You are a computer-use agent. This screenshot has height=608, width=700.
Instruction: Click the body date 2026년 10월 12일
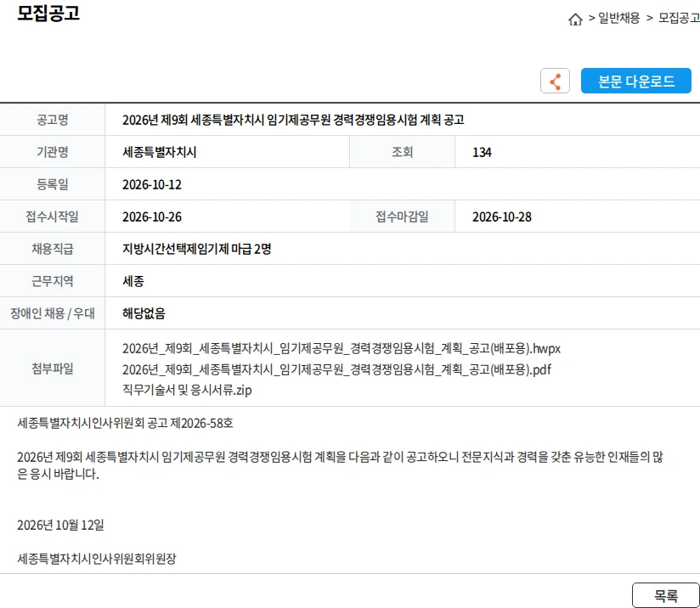click(60, 525)
